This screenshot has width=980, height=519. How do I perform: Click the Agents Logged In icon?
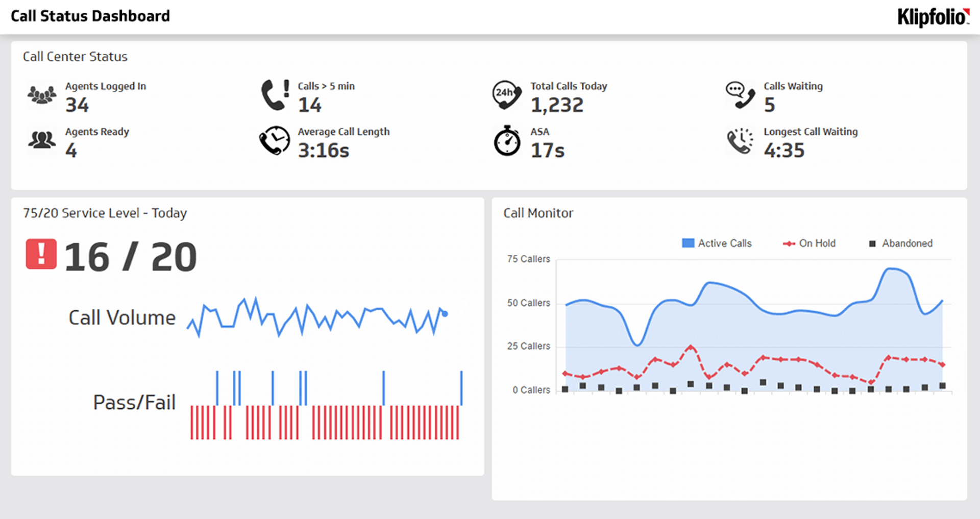41,95
